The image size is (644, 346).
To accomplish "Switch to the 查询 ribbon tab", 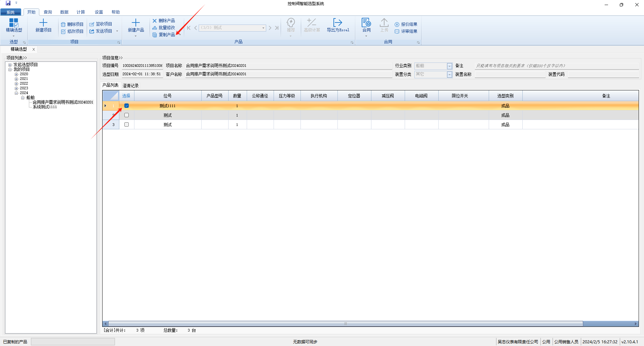I will (48, 12).
